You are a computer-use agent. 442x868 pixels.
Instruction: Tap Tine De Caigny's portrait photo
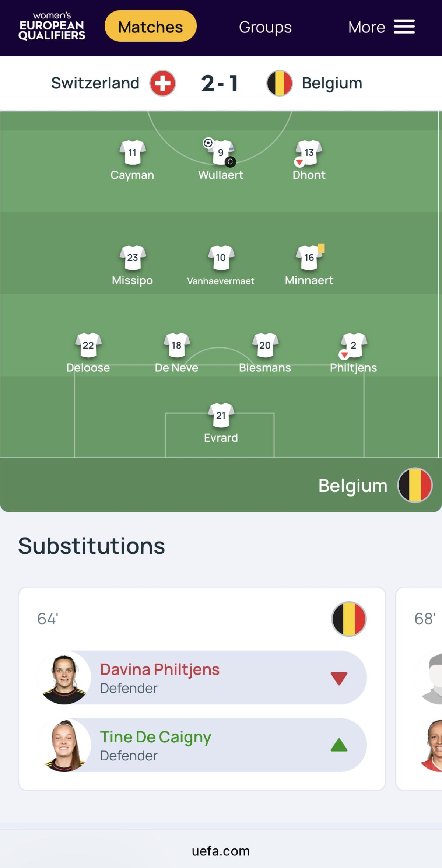click(64, 745)
